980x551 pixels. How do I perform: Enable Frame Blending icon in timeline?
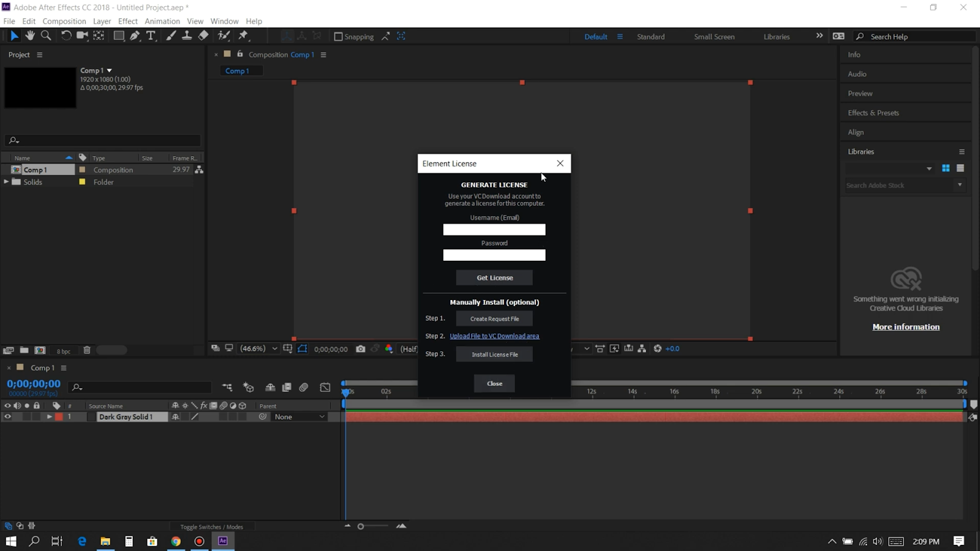[287, 388]
